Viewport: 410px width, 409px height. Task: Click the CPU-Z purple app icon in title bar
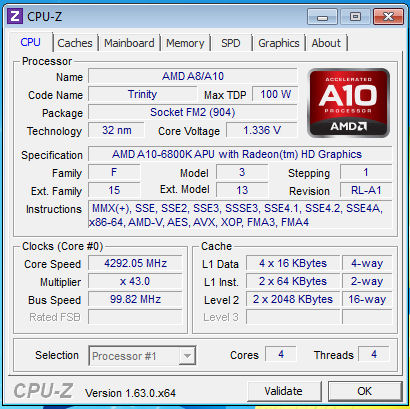pyautogui.click(x=15, y=16)
